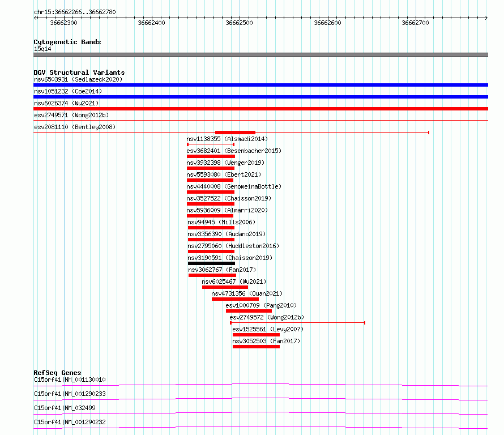Open the nsv6026374 (Wu2021) variant label
Viewport: 504px width, 435px height.
66,103
